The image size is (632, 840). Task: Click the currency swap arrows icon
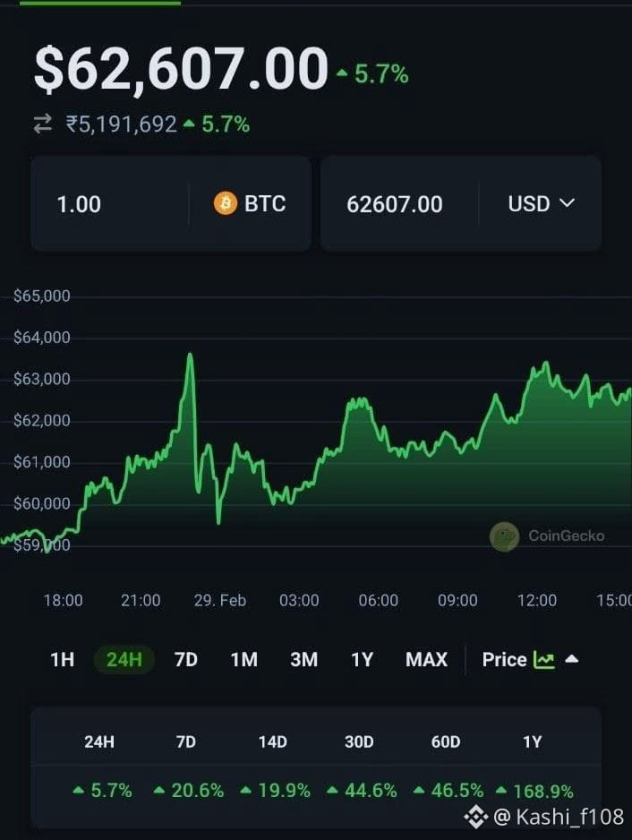pyautogui.click(x=43, y=124)
